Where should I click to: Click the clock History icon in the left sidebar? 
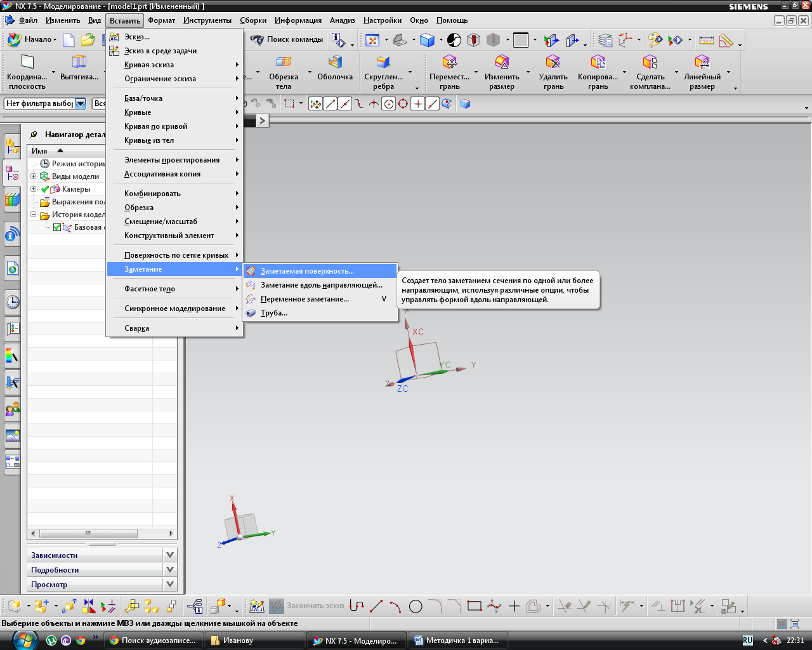click(x=12, y=302)
